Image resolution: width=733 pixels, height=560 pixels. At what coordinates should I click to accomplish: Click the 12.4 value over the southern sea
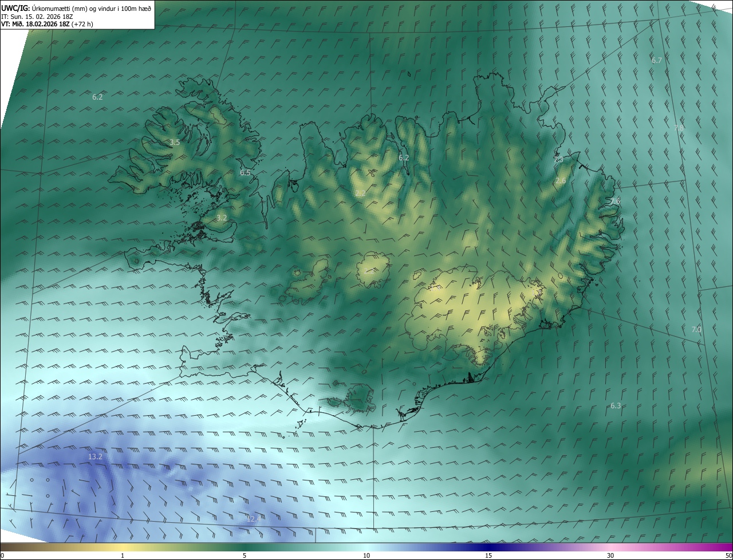[253, 519]
